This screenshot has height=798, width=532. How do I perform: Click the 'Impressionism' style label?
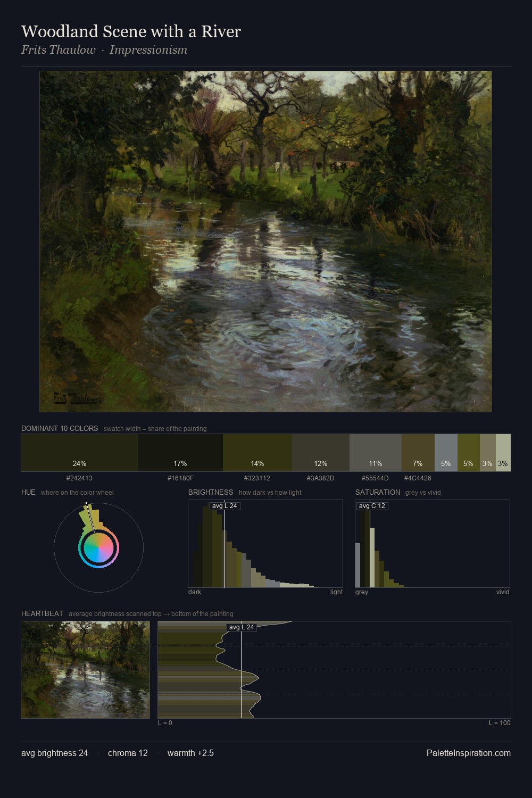coord(148,50)
